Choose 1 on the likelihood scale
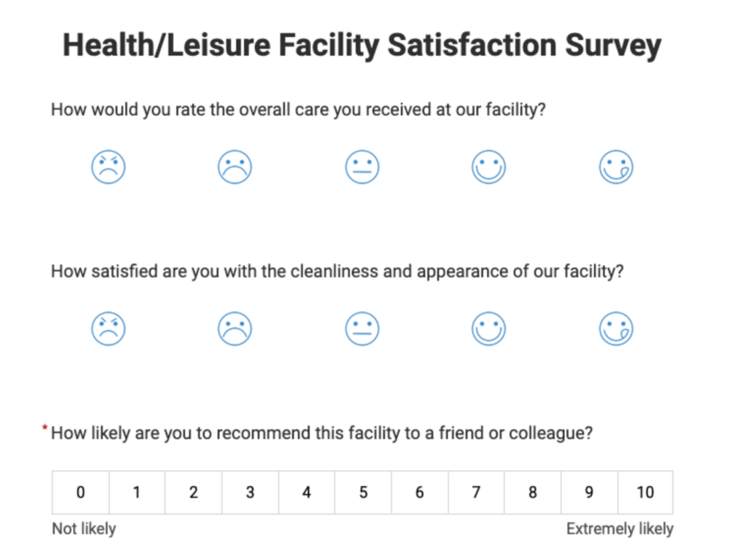The width and height of the screenshot is (742, 560). click(x=136, y=492)
